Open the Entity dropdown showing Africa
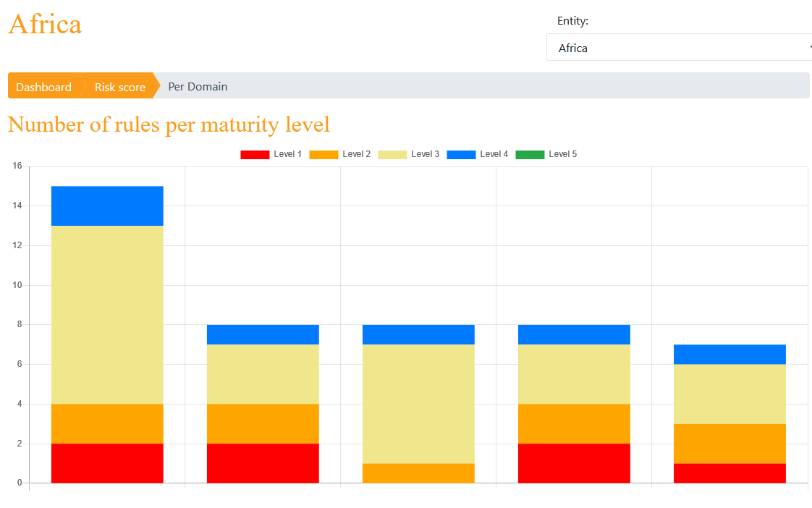This screenshot has width=812, height=508. point(679,48)
